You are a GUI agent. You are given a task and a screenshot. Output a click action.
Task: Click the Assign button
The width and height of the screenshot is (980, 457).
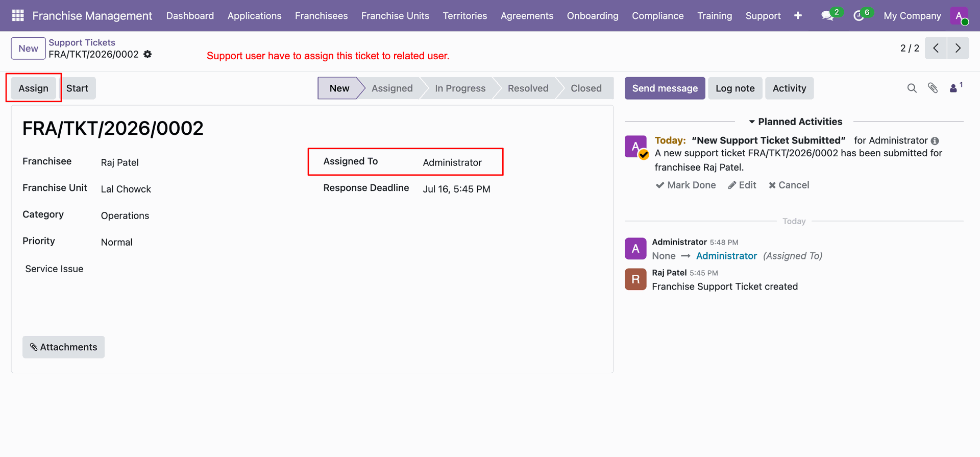(33, 88)
